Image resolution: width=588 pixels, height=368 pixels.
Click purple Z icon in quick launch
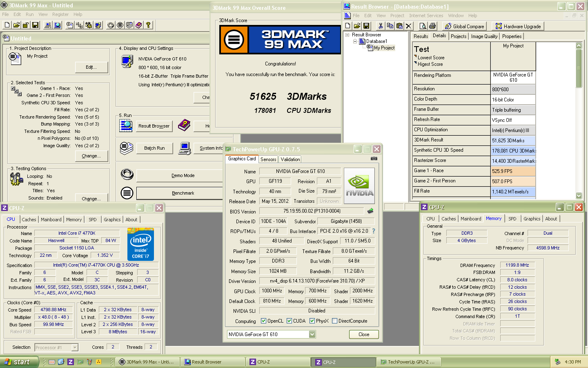(71, 362)
